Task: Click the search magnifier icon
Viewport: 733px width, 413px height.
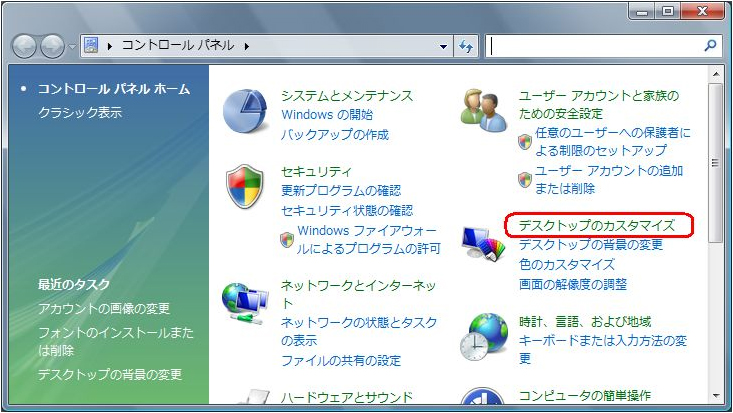Action: click(x=710, y=45)
